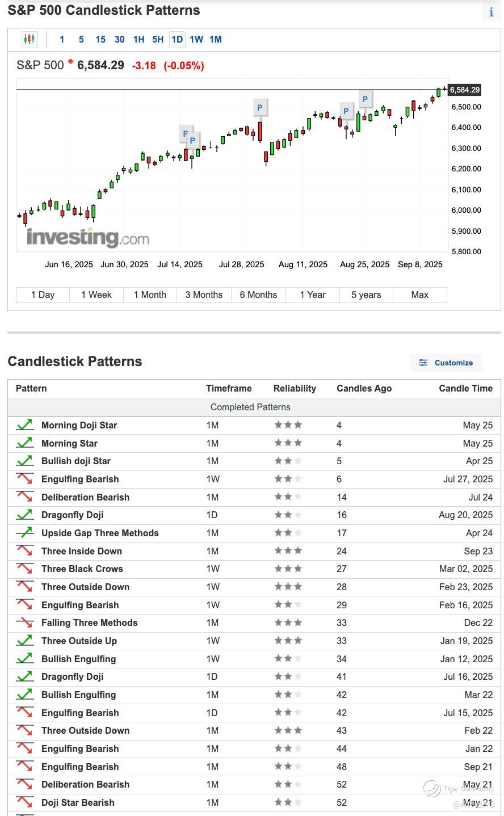Click the Candles Ago column header

pos(364,388)
